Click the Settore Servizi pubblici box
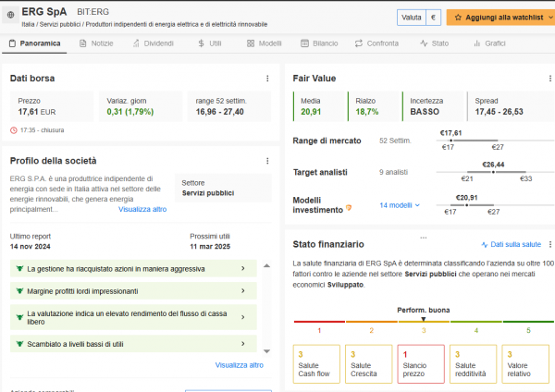This screenshot has height=392, width=555. 223,188
